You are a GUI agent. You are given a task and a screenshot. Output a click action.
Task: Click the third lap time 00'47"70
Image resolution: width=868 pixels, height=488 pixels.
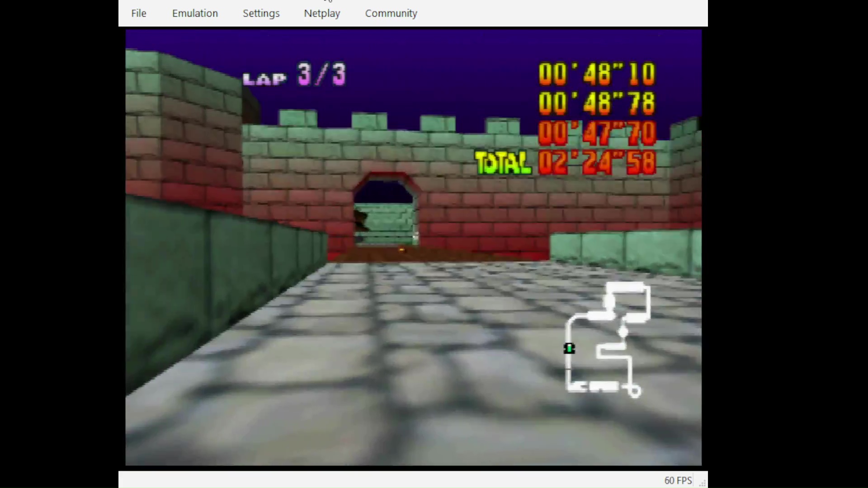click(596, 133)
